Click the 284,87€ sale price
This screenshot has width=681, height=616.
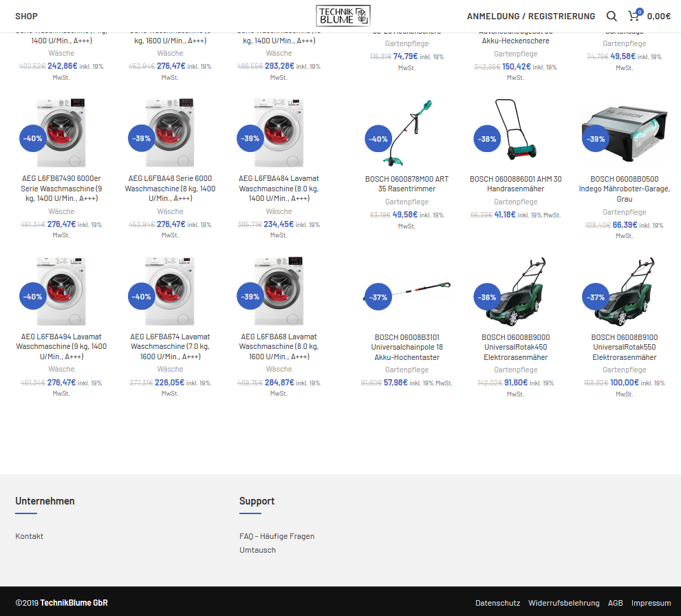click(x=279, y=382)
